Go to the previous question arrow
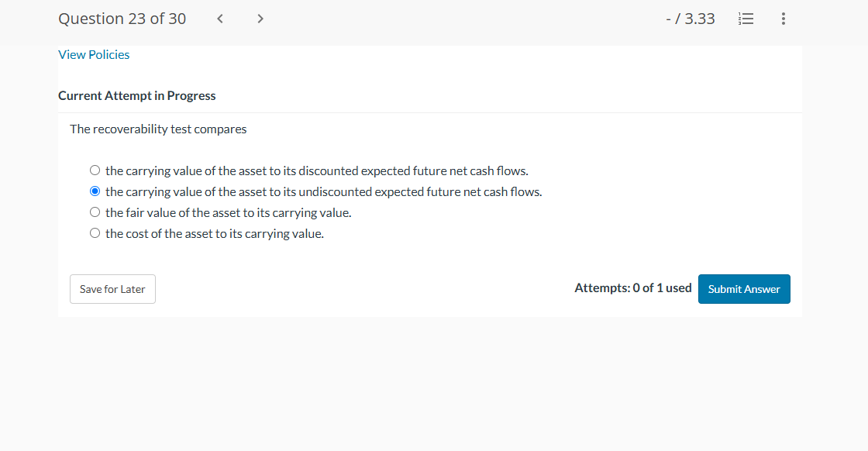 [x=220, y=19]
